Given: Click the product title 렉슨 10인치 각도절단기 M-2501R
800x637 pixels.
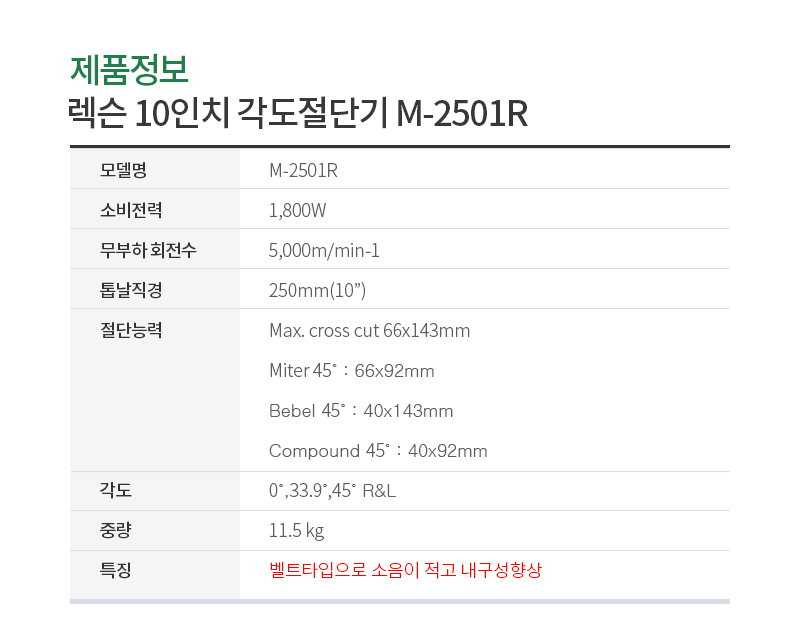Looking at the screenshot, I should click(298, 113).
